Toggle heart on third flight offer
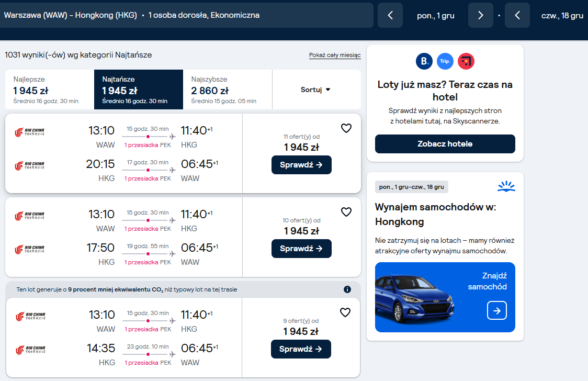This screenshot has height=381, width=588. [345, 312]
